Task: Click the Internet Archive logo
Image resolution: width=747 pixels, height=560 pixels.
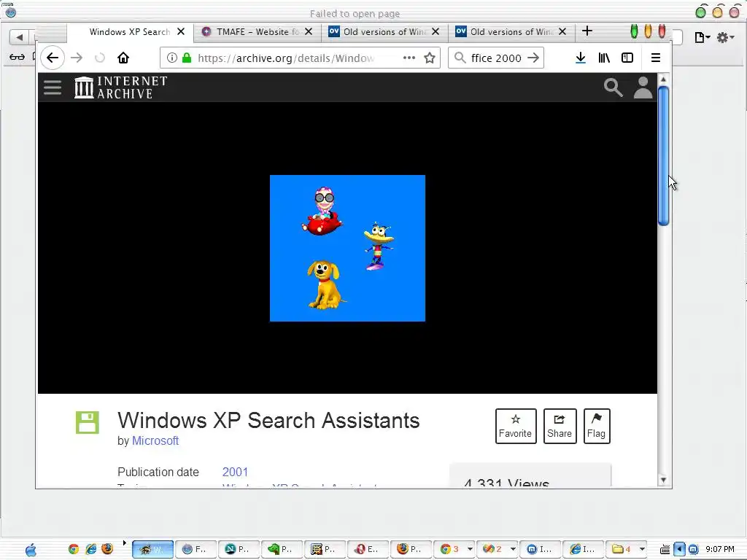Action: tap(121, 87)
